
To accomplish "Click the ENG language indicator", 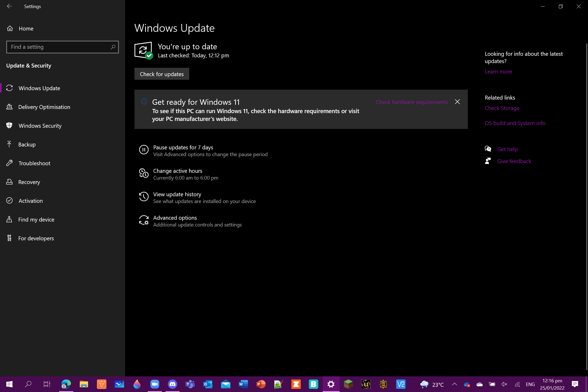I will point(530,384).
